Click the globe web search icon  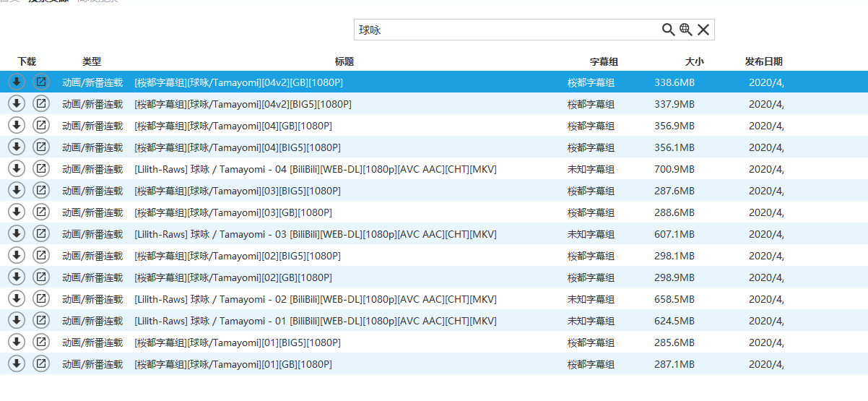(685, 30)
